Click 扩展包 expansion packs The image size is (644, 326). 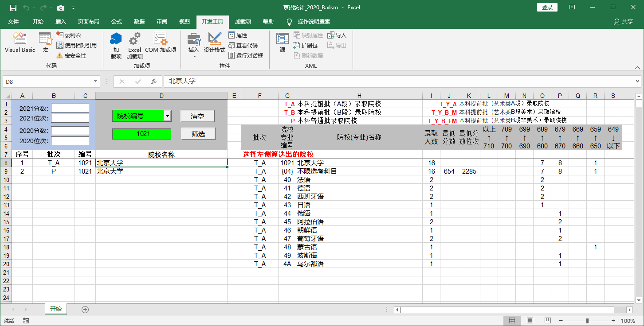(x=306, y=45)
